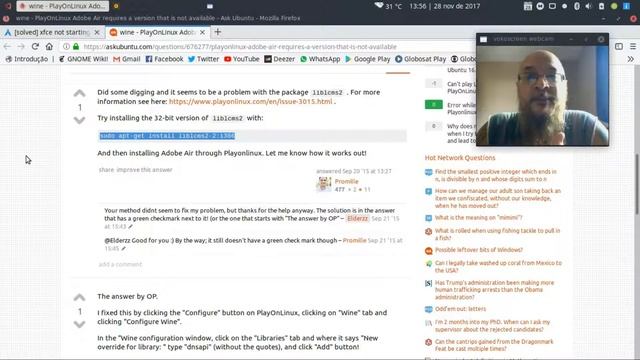Open Firefox hamburger menu
The height and width of the screenshot is (360, 640).
tap(633, 47)
